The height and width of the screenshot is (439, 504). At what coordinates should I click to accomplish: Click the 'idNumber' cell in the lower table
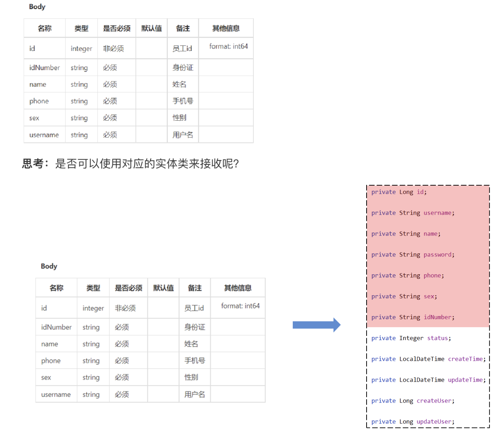tap(56, 327)
